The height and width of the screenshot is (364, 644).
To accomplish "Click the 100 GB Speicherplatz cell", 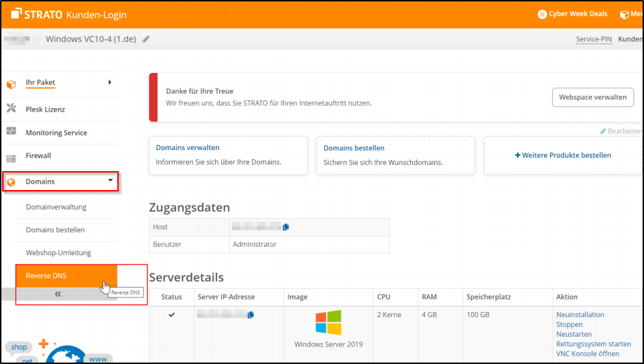I will click(478, 315).
